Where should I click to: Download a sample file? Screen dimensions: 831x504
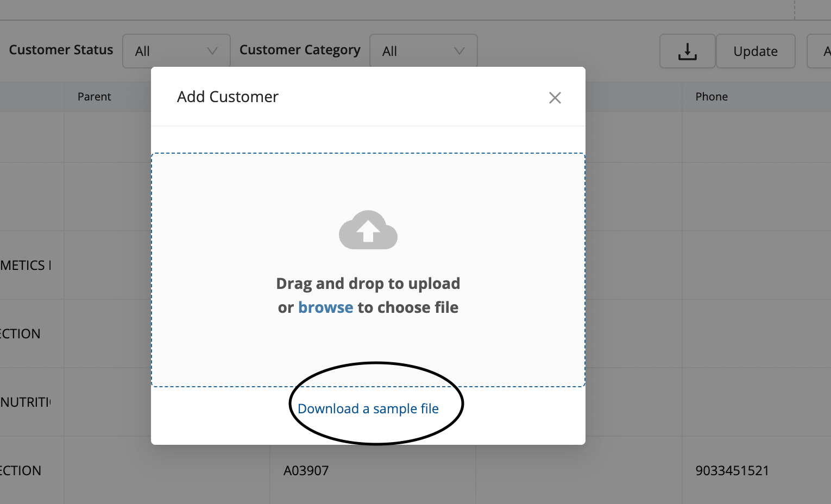point(368,408)
